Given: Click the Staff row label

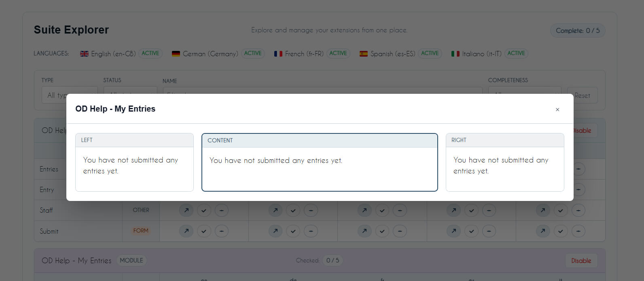Looking at the screenshot, I should 46,210.
